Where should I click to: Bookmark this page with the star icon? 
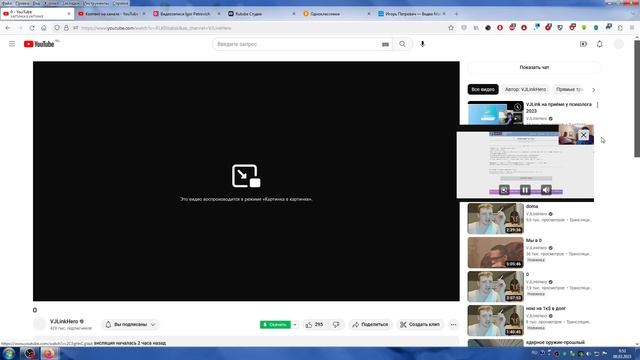click(451, 28)
